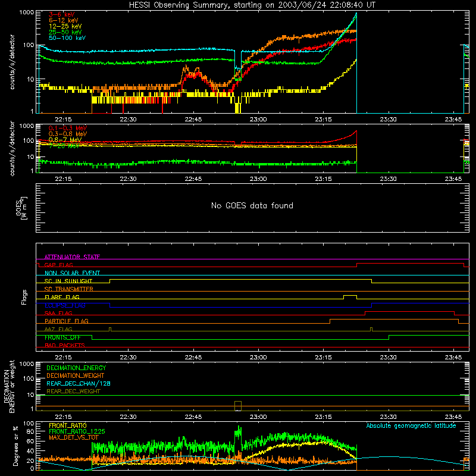
Task: Click the DECIMATION_ENERGY legend label
Action: 76,368
